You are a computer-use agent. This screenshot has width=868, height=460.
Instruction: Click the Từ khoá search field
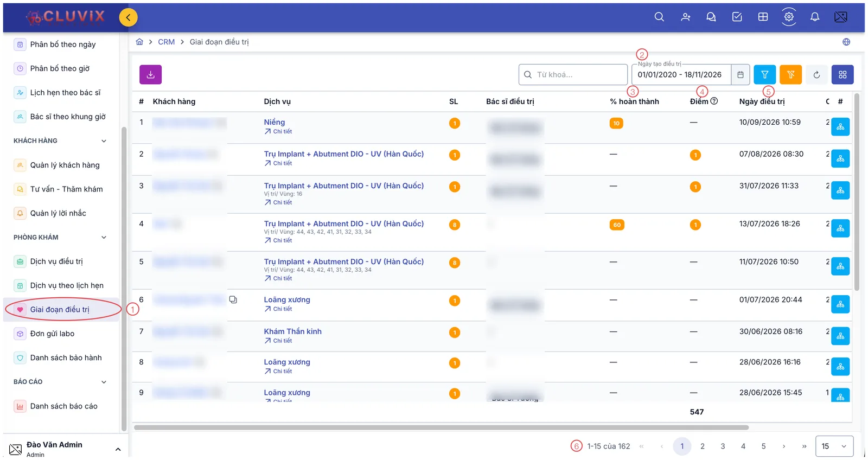[x=573, y=75]
